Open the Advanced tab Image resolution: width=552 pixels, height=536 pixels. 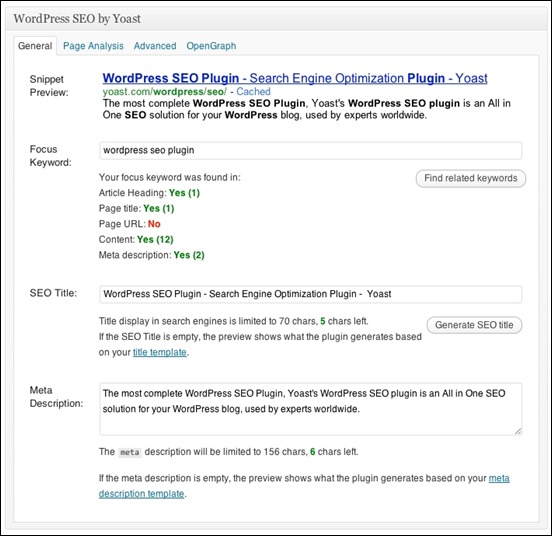coord(155,46)
